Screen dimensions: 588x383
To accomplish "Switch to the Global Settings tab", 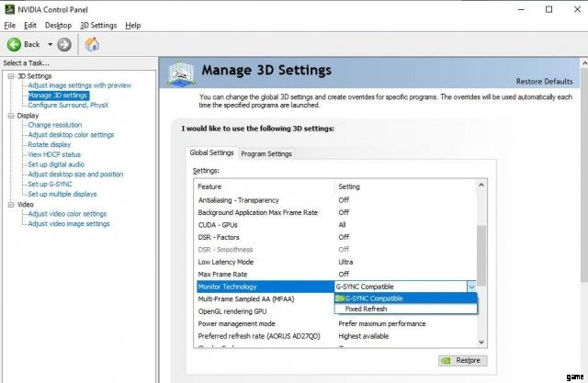I will click(x=211, y=152).
